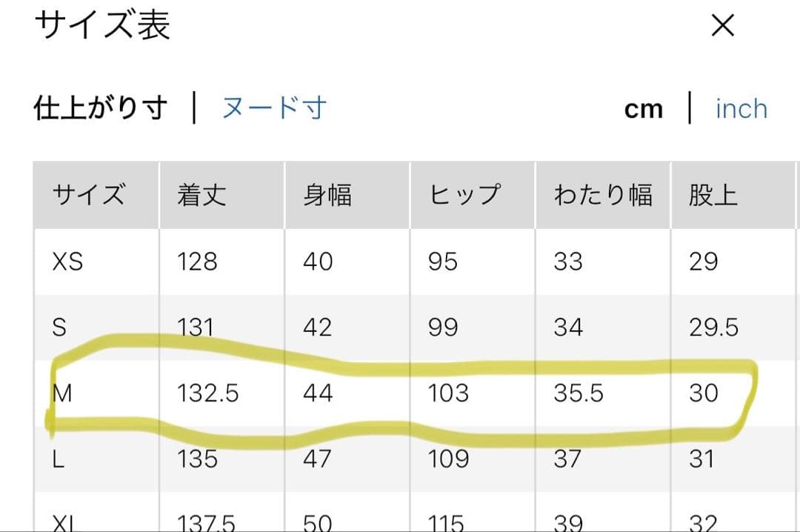Switch to the ヌード寸 tab
This screenshot has height=532, width=800.
point(274,109)
